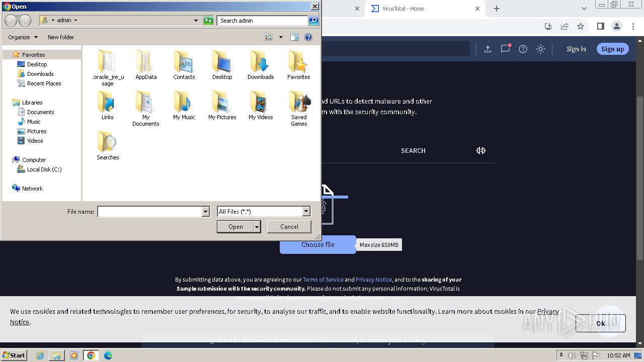Viewport: 644px width, 362px height.
Task: Click Sign in on VirusTotal
Action: 576,49
